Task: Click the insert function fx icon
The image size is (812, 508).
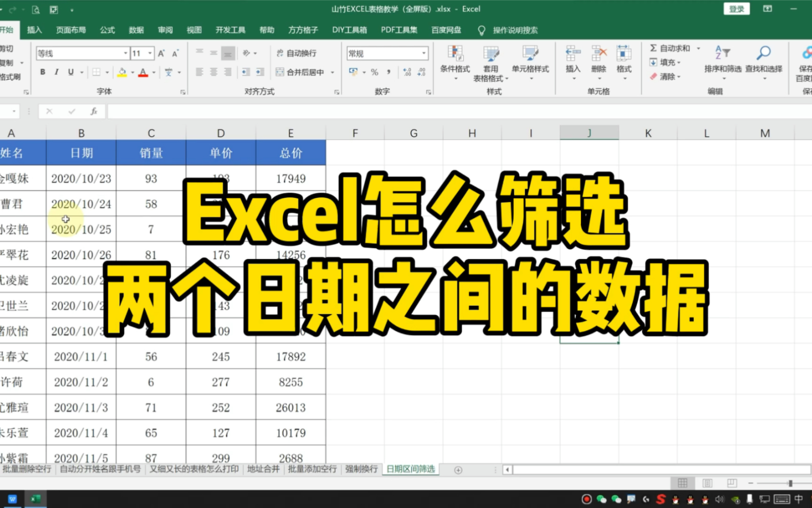Action: click(94, 111)
